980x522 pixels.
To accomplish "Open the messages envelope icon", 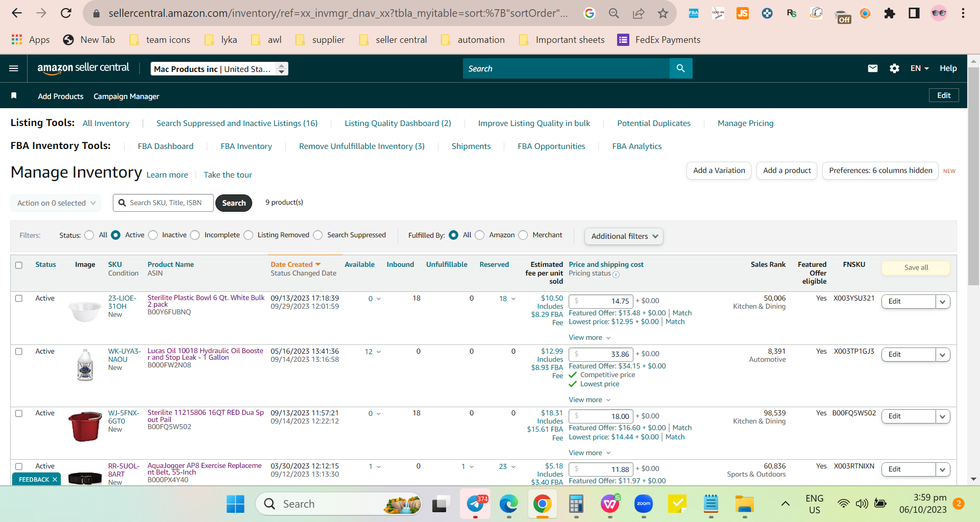I will 873,68.
